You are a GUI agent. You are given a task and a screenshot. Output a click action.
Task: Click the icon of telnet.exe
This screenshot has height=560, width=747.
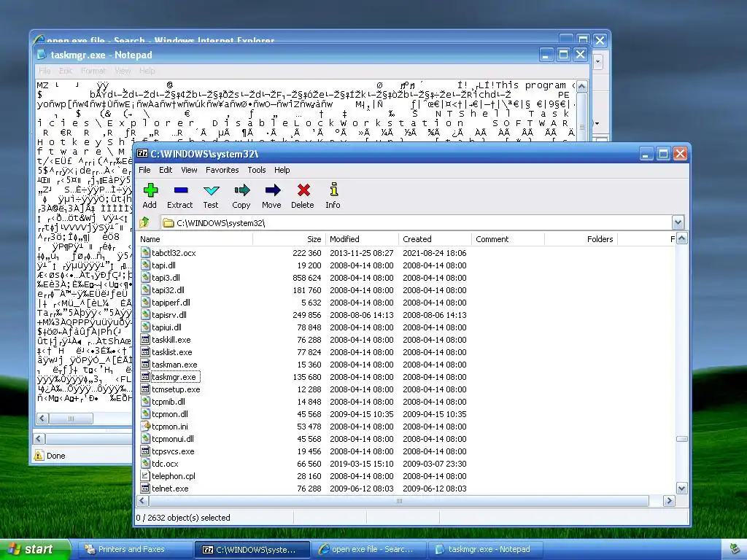(145, 488)
